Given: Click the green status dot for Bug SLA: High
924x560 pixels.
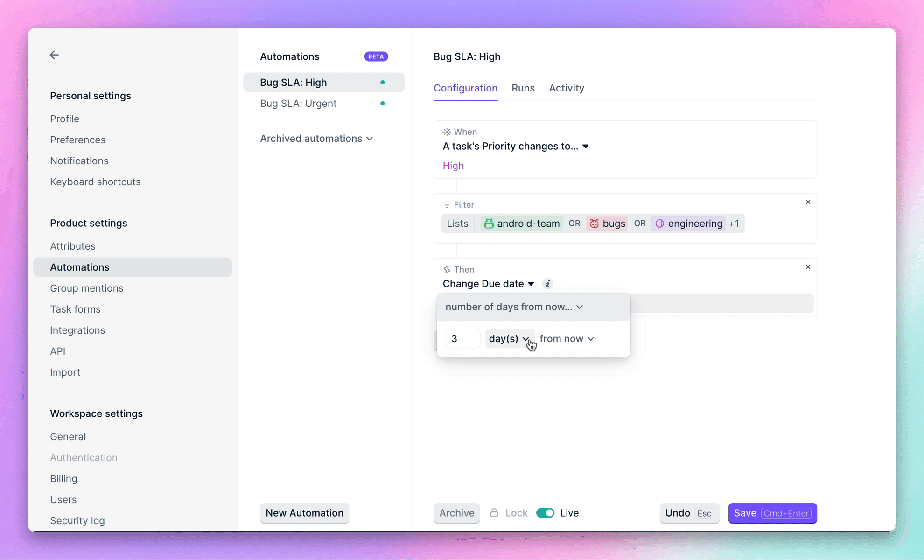Looking at the screenshot, I should point(383,83).
